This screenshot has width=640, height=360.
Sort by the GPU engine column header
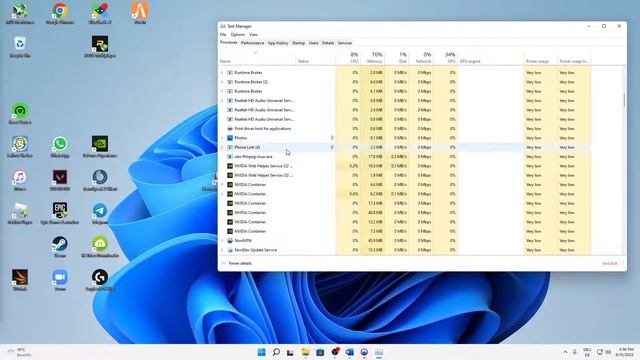[491, 57]
